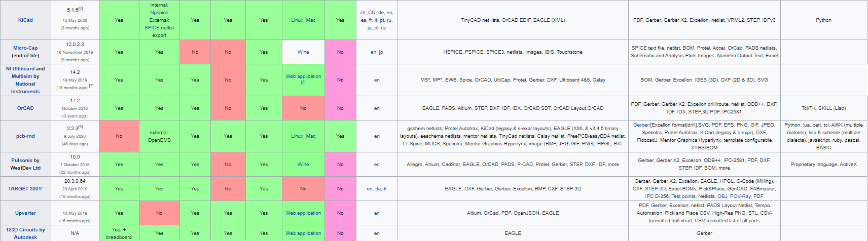Select the red No cell in pcb-rnd row

[x=119, y=136]
